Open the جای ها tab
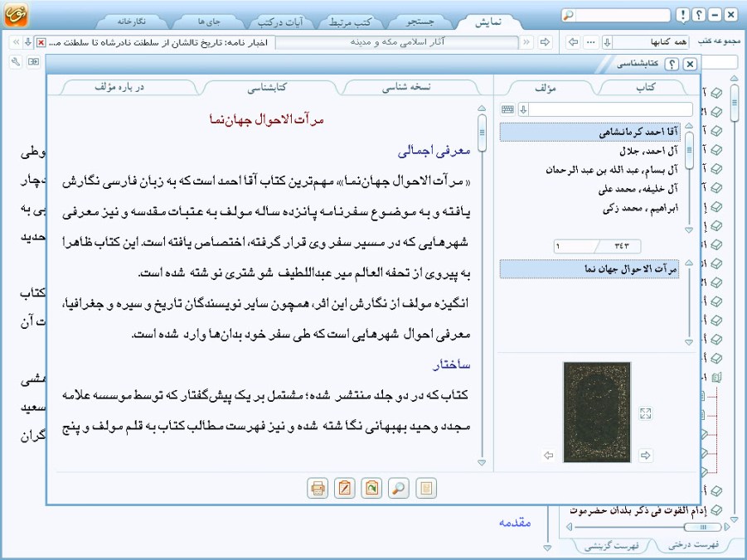The image size is (747, 560). pyautogui.click(x=209, y=22)
